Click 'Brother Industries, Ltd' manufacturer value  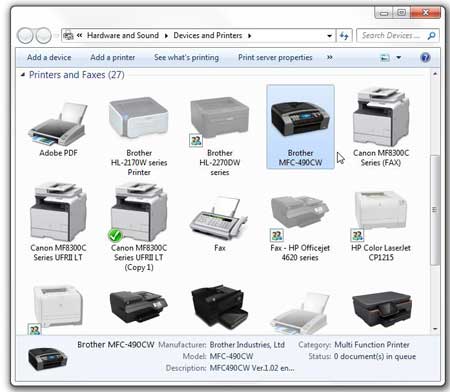pyautogui.click(x=247, y=345)
